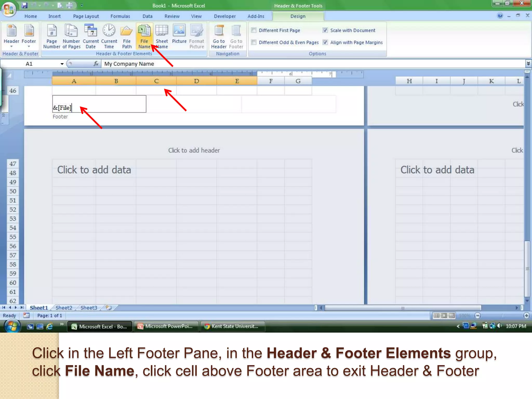Image resolution: width=532 pixels, height=399 pixels.
Task: Click 'Click to add header' text
Action: [194, 150]
